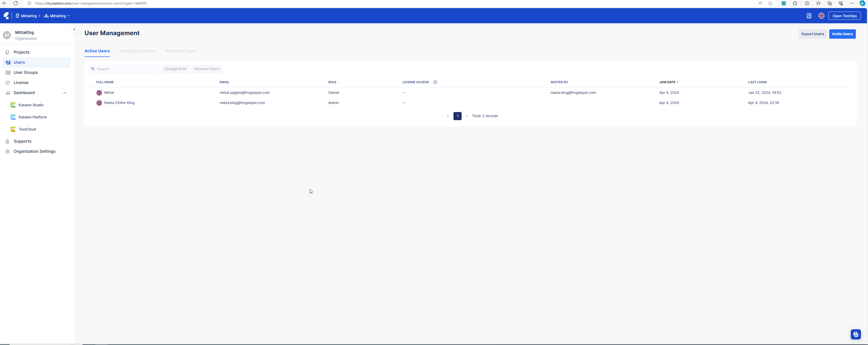Click the Katalon logo icon
Screen dimensions: 868x345
coord(6,16)
